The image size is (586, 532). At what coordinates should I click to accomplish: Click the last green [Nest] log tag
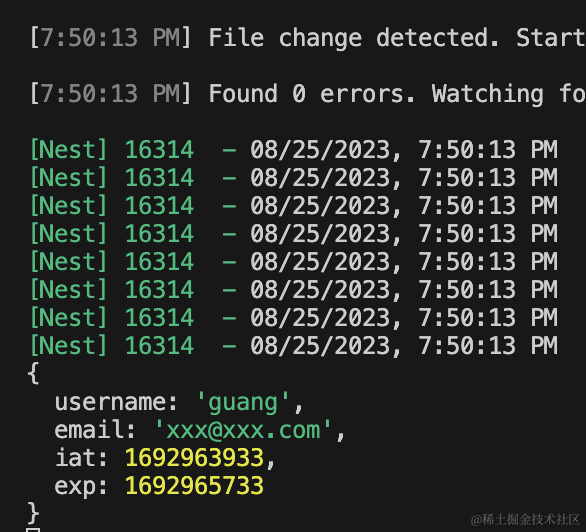[68, 346]
